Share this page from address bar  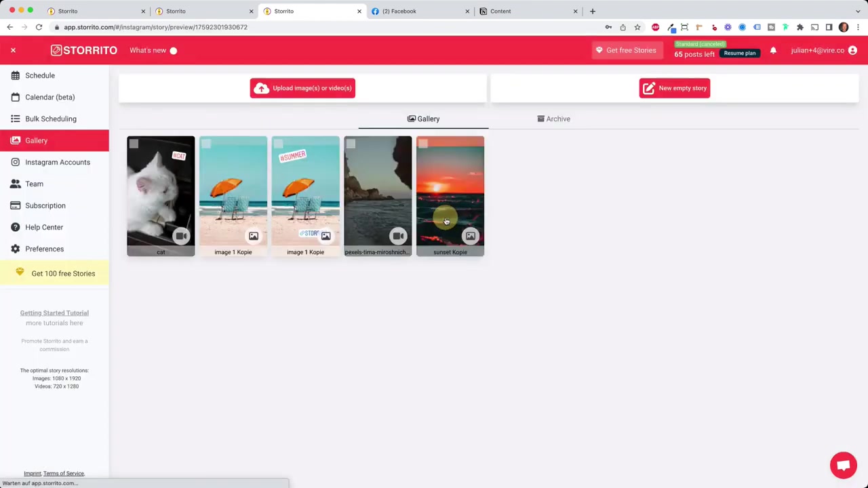[x=623, y=27]
